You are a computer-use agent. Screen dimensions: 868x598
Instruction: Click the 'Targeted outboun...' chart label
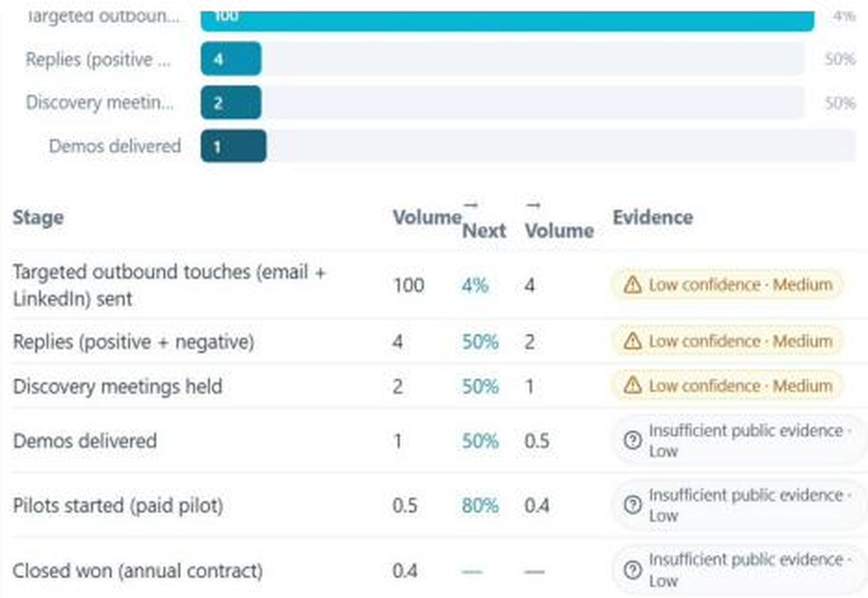coord(103,17)
